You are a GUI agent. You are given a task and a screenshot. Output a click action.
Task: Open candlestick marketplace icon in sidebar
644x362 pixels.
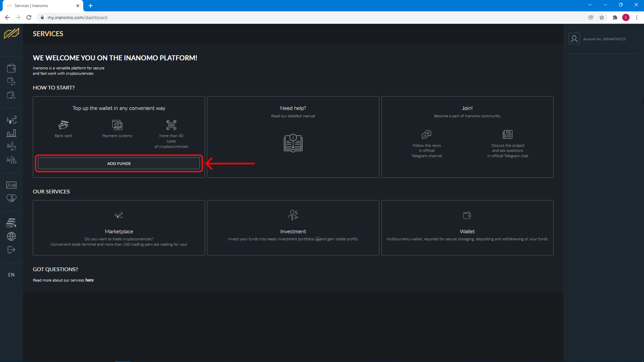coord(11,120)
